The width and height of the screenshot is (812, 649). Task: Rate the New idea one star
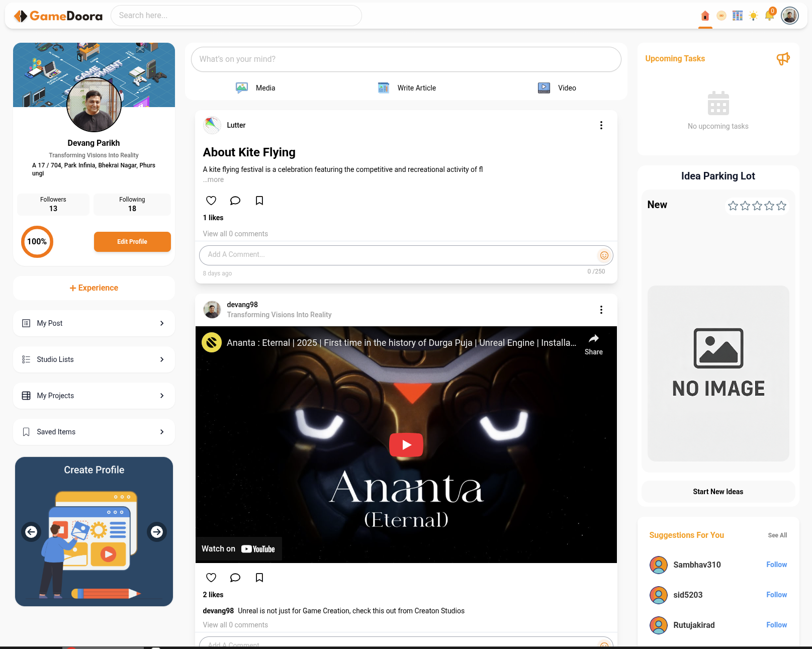coord(733,206)
